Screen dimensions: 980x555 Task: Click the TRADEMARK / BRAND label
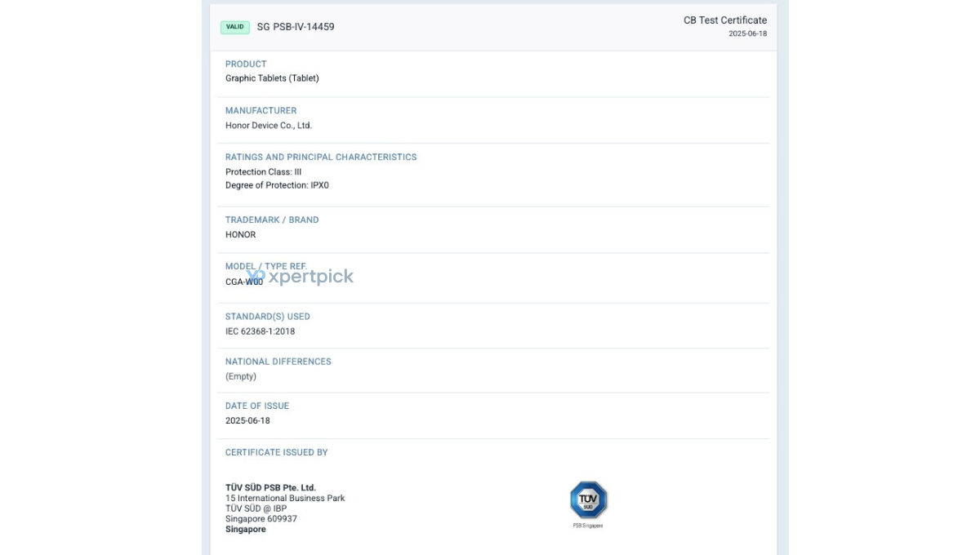coord(272,220)
